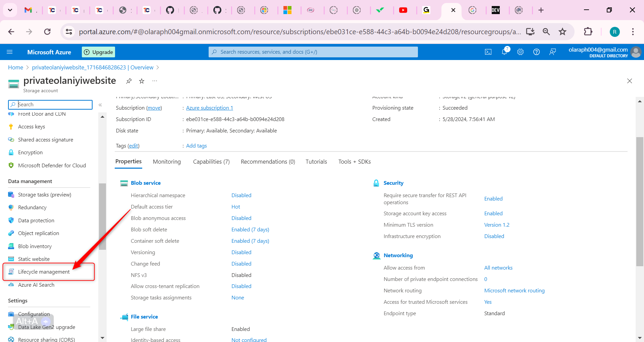Open Cloud Shell from the top bar
The height and width of the screenshot is (342, 644).
point(488,52)
